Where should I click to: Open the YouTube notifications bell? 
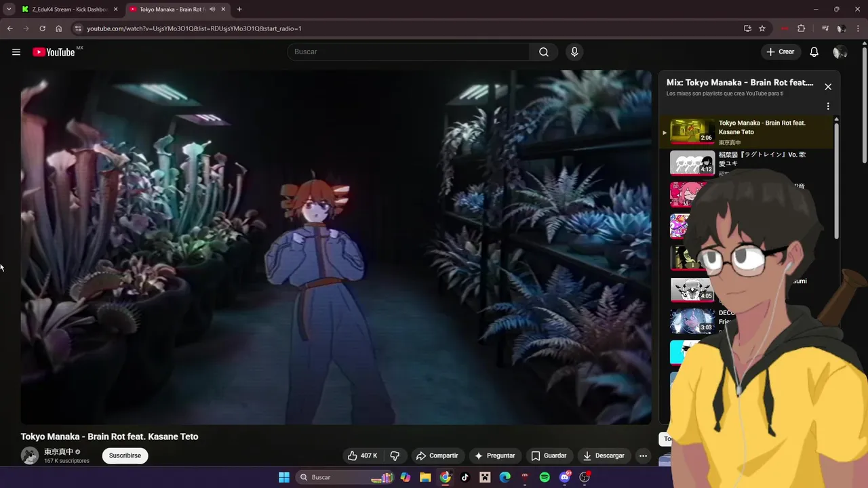click(x=814, y=52)
